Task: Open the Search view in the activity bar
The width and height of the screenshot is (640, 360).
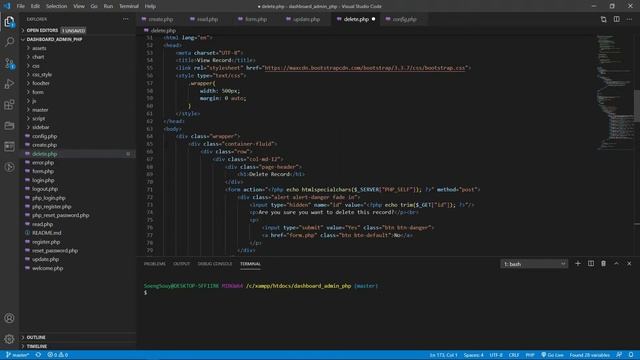Action: (9, 42)
